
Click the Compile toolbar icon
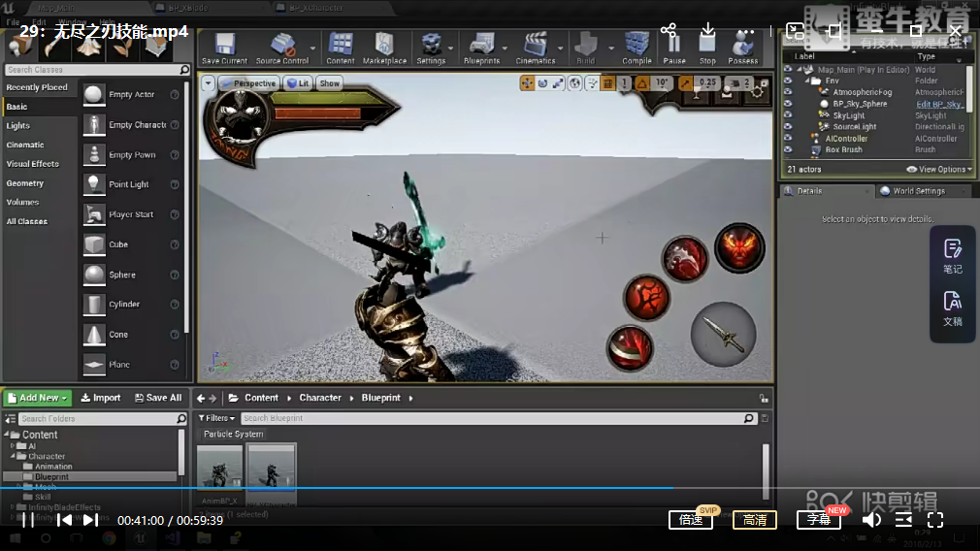click(x=637, y=49)
